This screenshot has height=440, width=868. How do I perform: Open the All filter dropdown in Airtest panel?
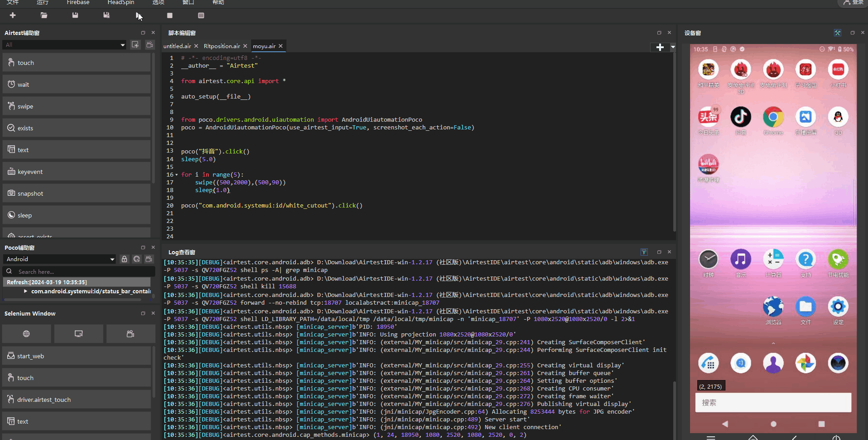[64, 44]
